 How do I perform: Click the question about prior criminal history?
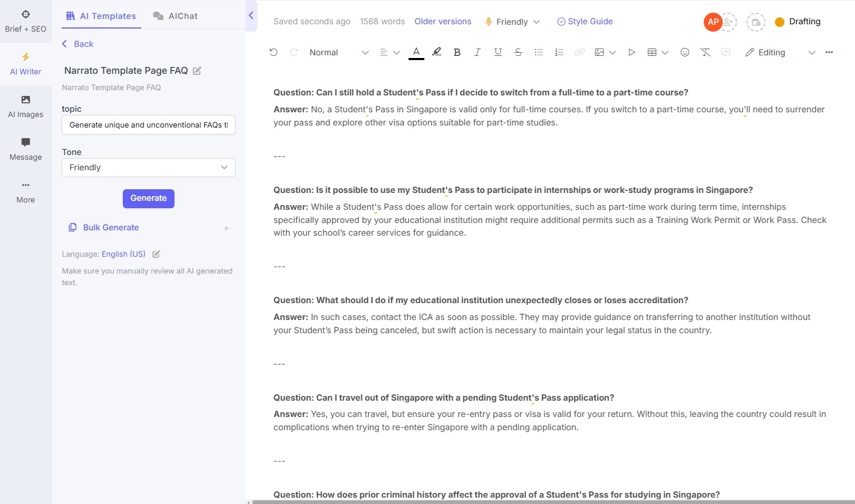click(497, 495)
